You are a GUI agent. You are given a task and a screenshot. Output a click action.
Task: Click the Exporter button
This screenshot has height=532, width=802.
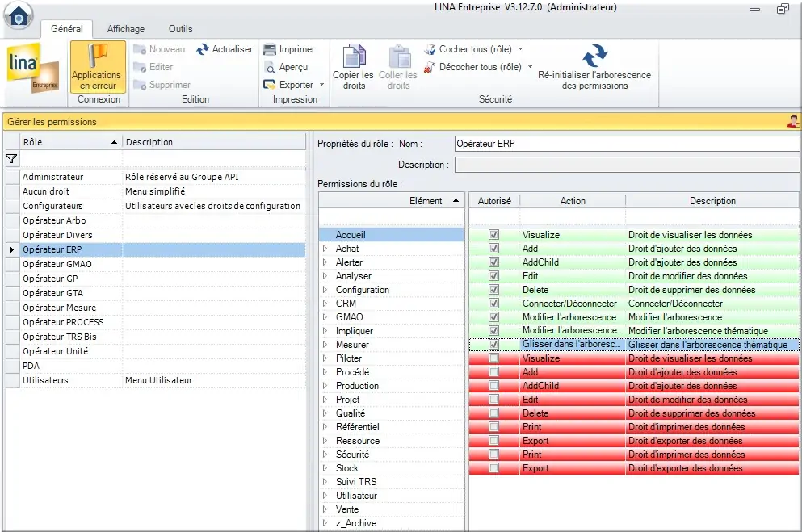click(x=289, y=85)
